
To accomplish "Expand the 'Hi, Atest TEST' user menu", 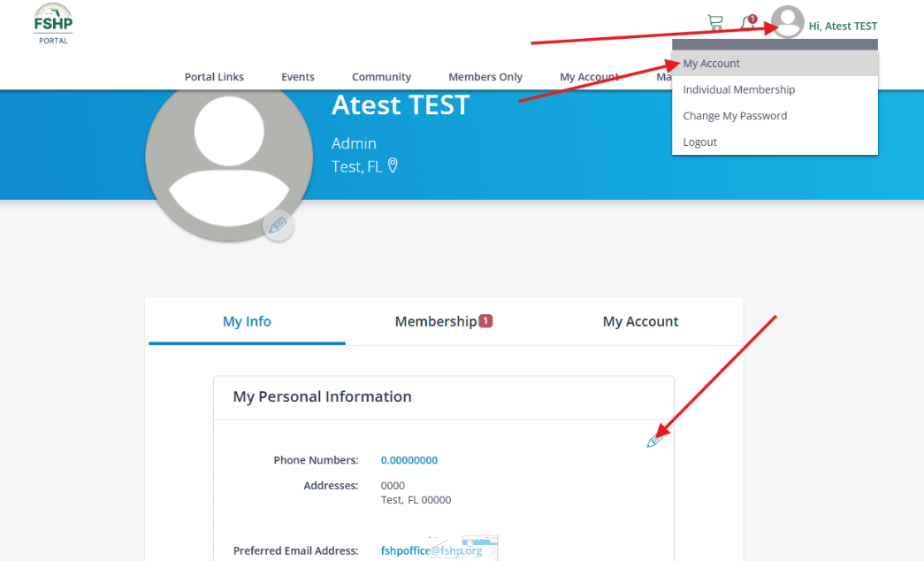I will pos(843,27).
